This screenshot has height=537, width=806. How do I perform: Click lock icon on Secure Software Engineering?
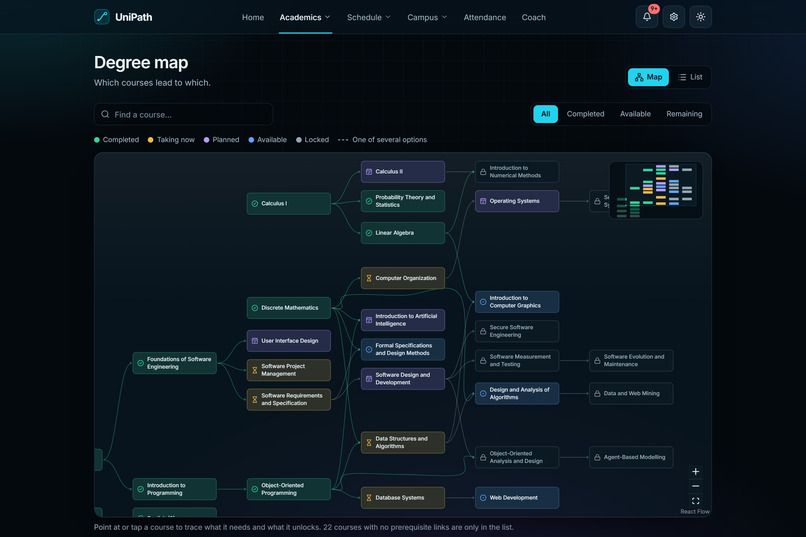(483, 331)
